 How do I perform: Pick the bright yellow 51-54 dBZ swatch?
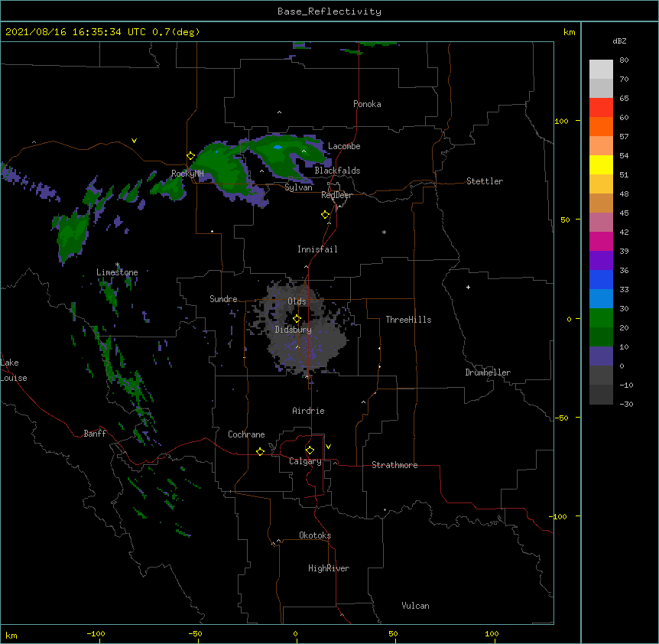601,164
